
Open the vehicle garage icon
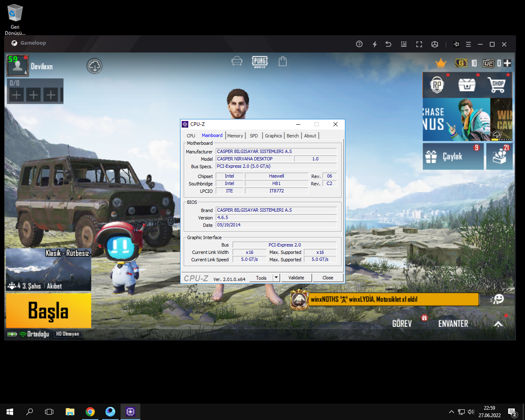click(237, 61)
